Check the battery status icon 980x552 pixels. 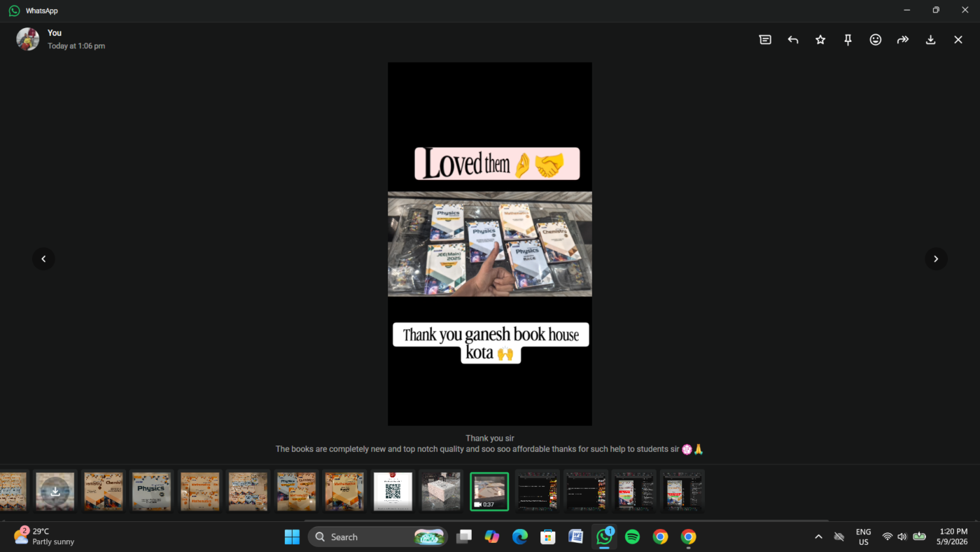tap(920, 537)
